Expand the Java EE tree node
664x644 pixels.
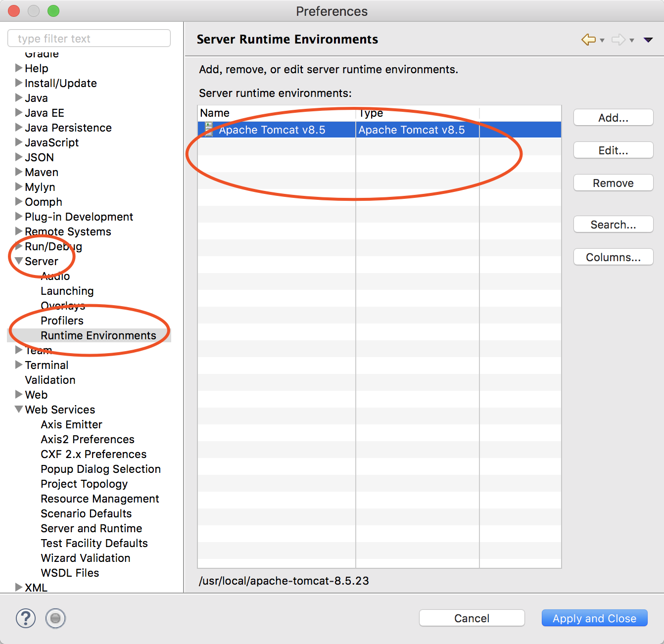(19, 112)
